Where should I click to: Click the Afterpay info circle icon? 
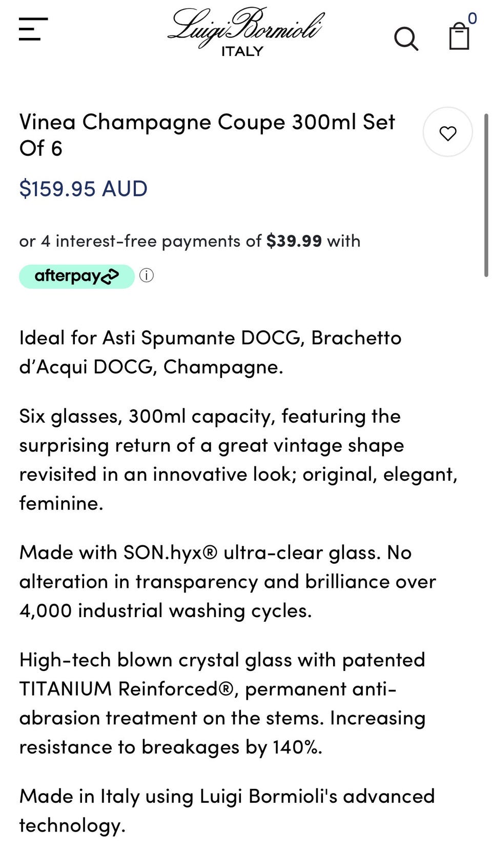click(147, 275)
